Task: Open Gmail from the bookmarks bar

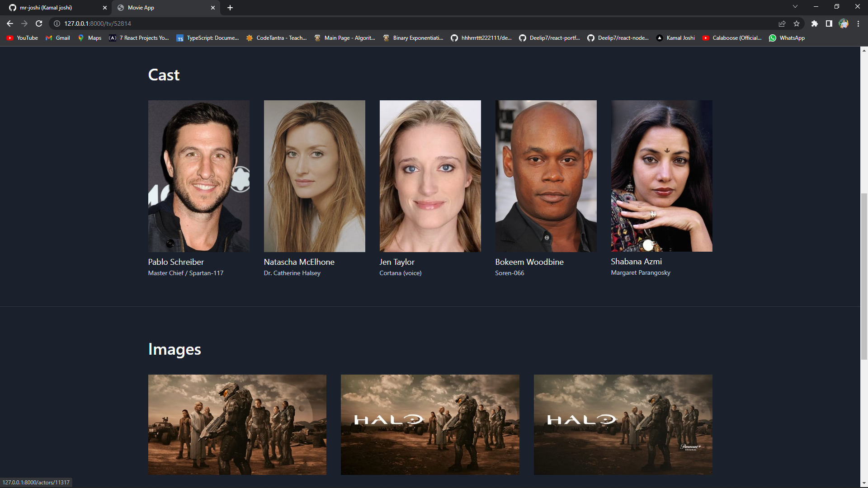Action: coord(57,38)
